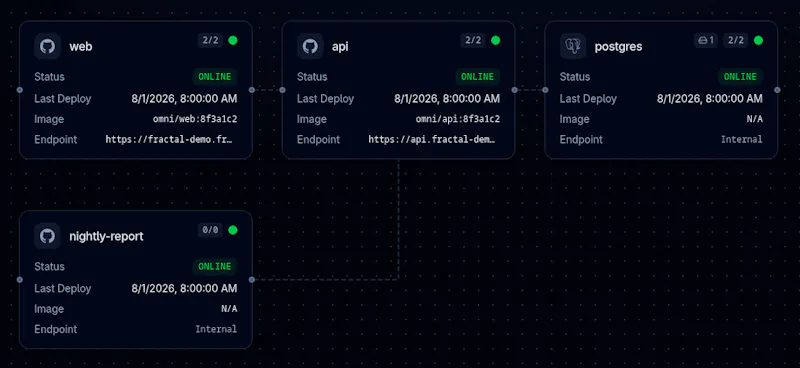This screenshot has height=368, width=800.
Task: Click right connector handle of nightly-report node
Action: coord(252,280)
